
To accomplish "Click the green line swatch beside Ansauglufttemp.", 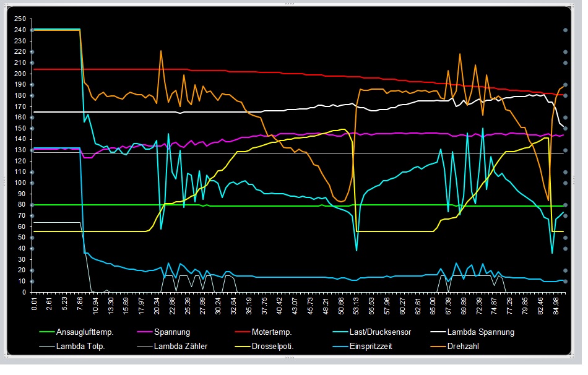I will click(45, 332).
